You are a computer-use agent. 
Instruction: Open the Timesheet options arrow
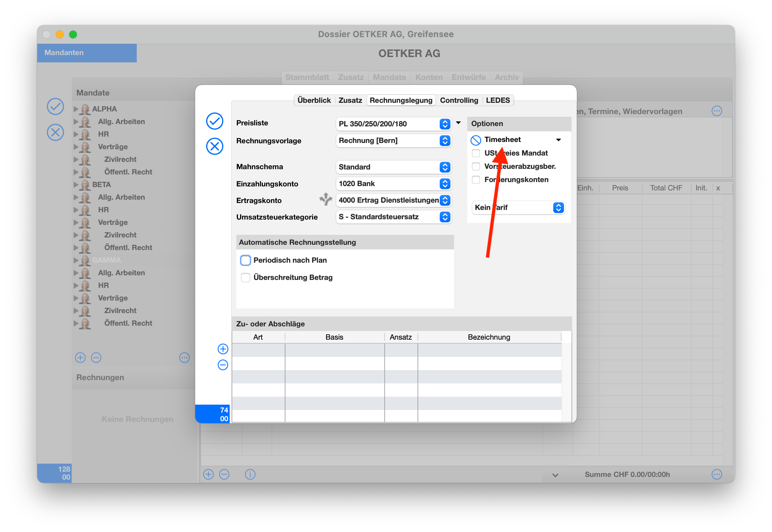point(559,140)
